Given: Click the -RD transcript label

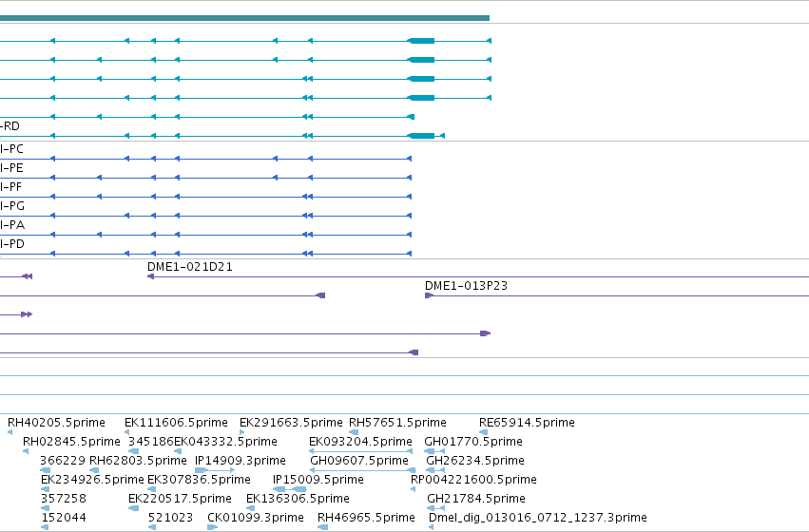Looking at the screenshot, I should pyautogui.click(x=10, y=126).
